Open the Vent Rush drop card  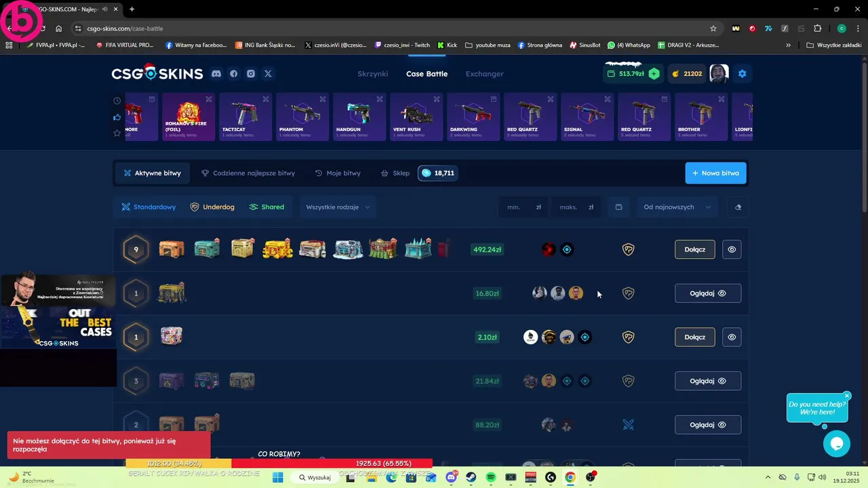415,117
